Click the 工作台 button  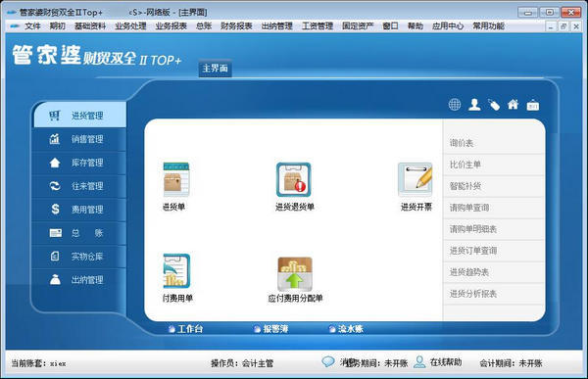(x=185, y=329)
